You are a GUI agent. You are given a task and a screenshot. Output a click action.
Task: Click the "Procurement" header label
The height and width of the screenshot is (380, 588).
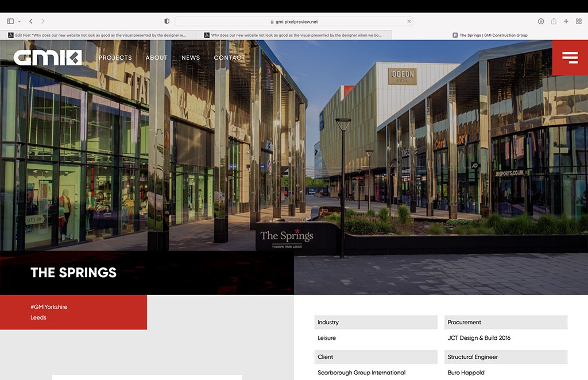(464, 322)
